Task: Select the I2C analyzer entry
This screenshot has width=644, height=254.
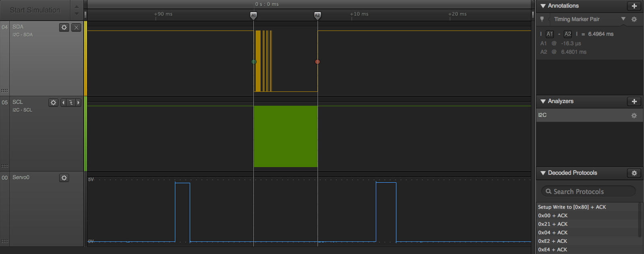Action: (589, 115)
